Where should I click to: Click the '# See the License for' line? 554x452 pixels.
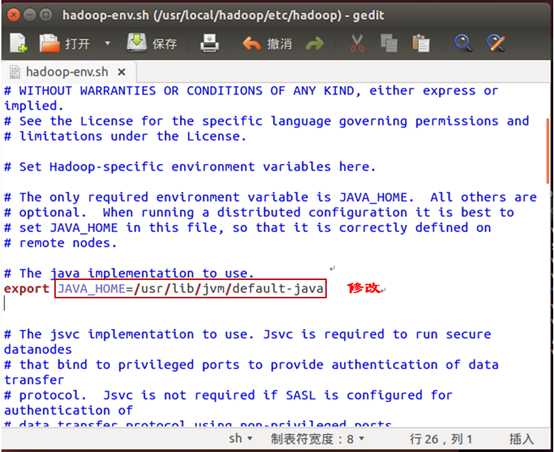[266, 121]
